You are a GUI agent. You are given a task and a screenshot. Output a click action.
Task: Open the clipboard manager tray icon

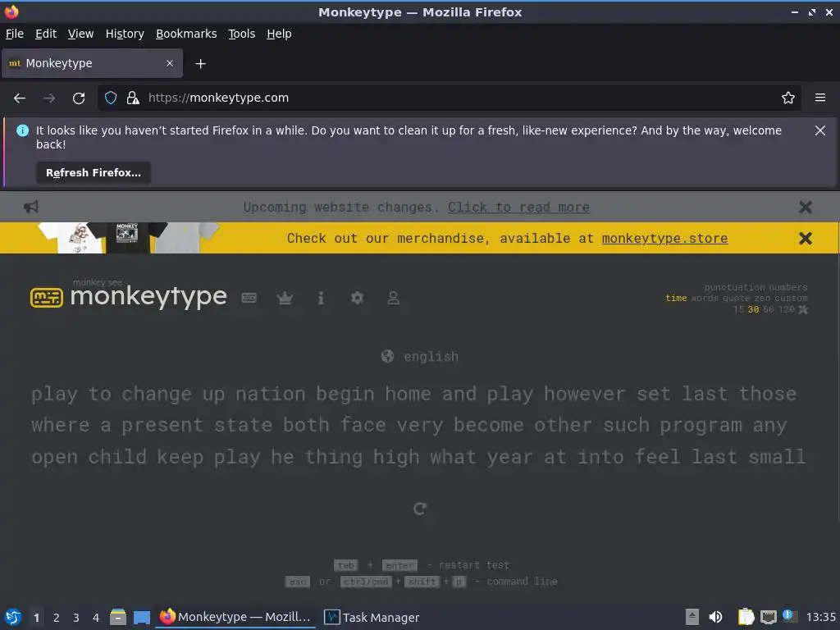tap(746, 617)
